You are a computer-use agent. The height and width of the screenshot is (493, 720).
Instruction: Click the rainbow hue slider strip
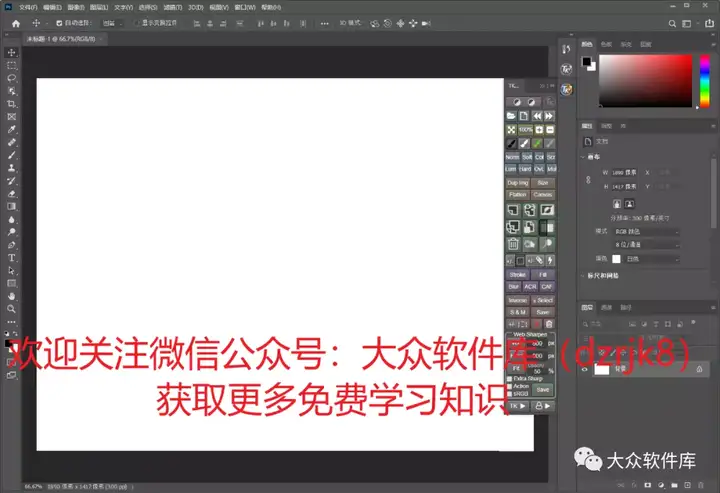pyautogui.click(x=704, y=81)
